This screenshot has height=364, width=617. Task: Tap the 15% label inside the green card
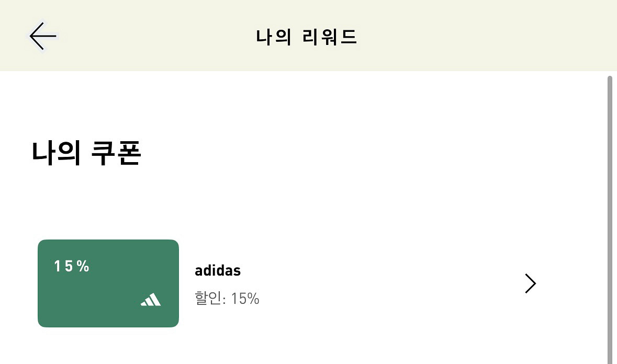(x=70, y=266)
